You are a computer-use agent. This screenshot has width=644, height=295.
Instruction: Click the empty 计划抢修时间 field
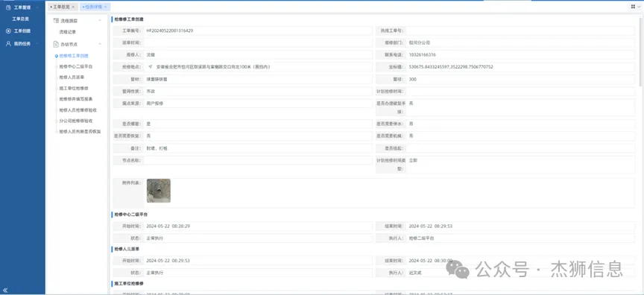click(x=520, y=91)
